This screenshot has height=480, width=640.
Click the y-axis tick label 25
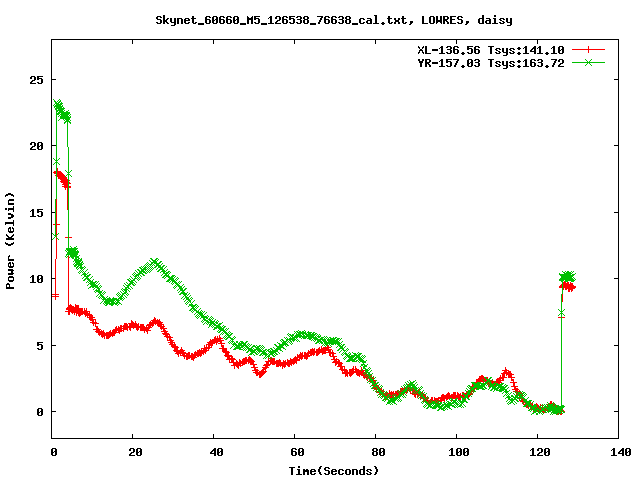[x=36, y=80]
